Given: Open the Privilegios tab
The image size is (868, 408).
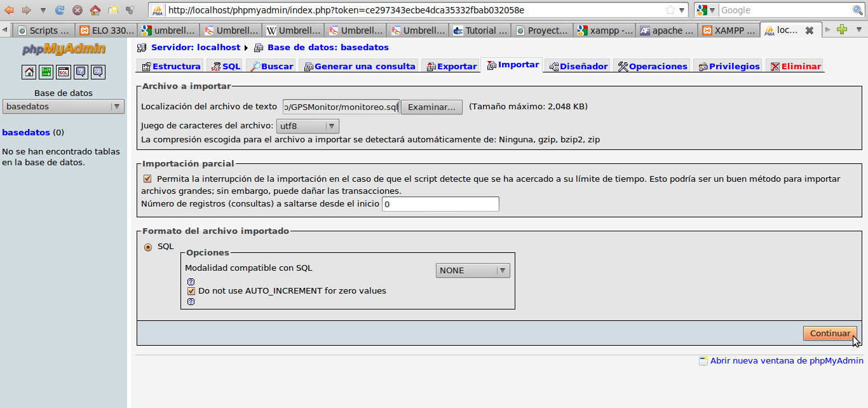Looking at the screenshot, I should [x=728, y=66].
